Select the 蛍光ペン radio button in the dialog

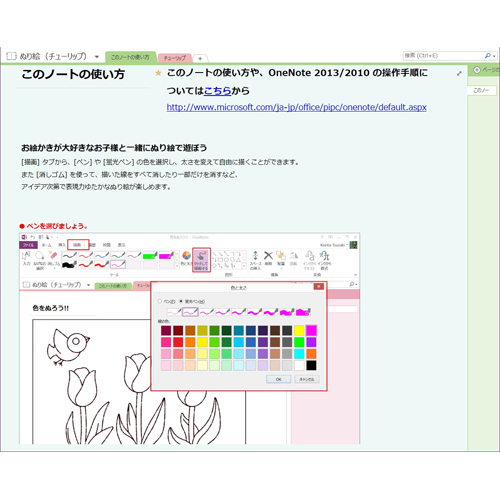(181, 301)
